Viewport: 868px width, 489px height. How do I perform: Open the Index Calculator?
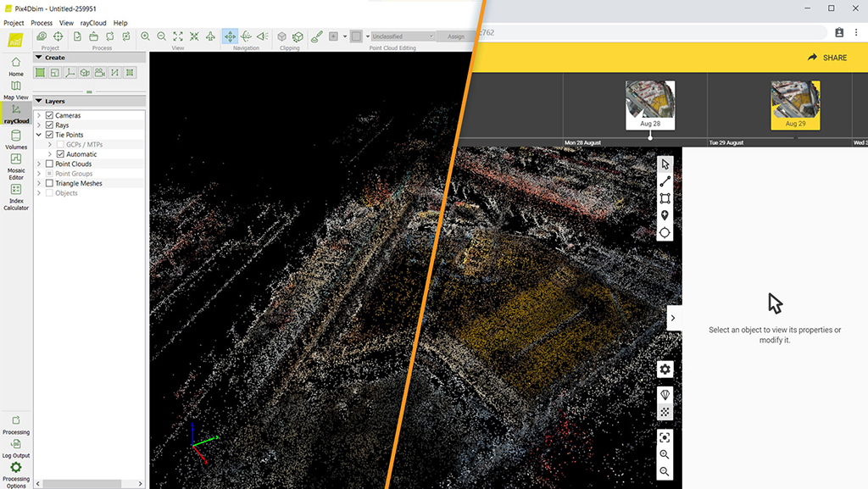16,197
